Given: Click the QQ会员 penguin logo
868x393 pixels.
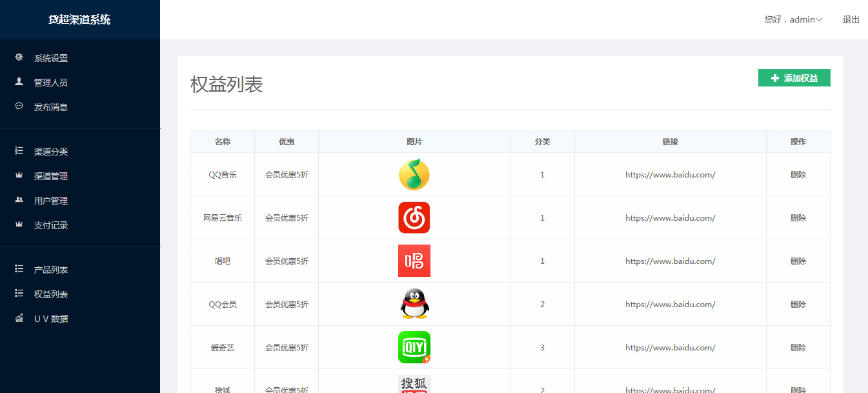Looking at the screenshot, I should [414, 304].
